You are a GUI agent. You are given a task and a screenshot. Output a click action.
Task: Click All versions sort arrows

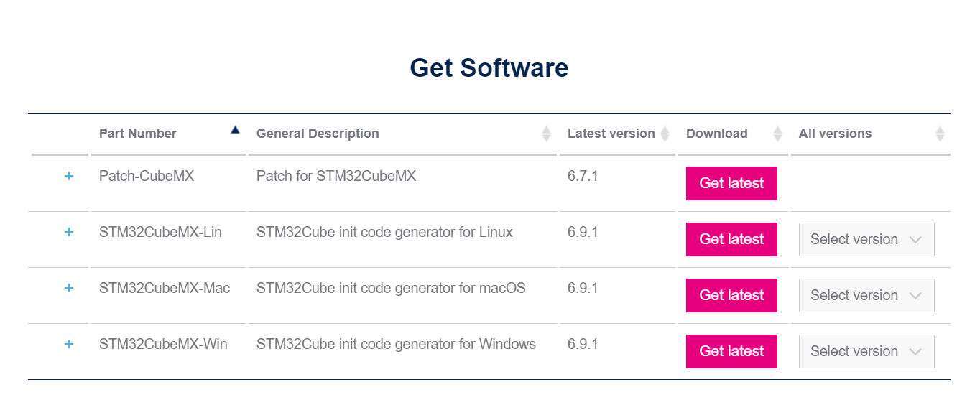(940, 134)
